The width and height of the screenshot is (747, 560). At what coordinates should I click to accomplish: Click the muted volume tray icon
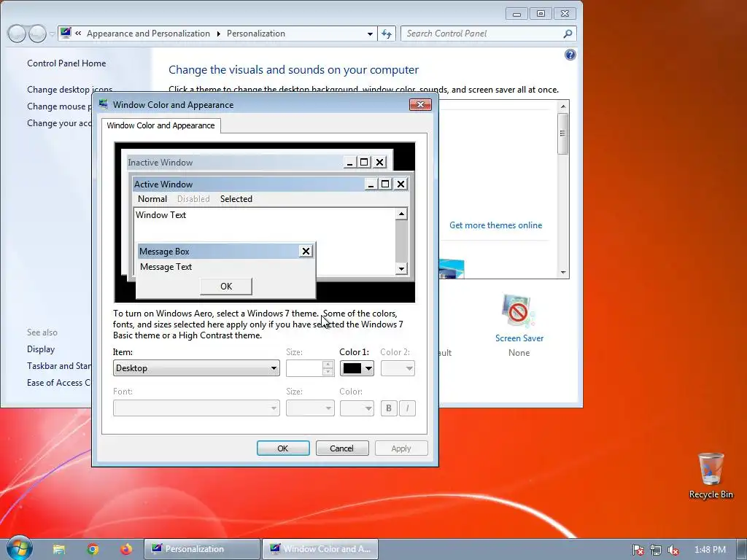point(673,550)
